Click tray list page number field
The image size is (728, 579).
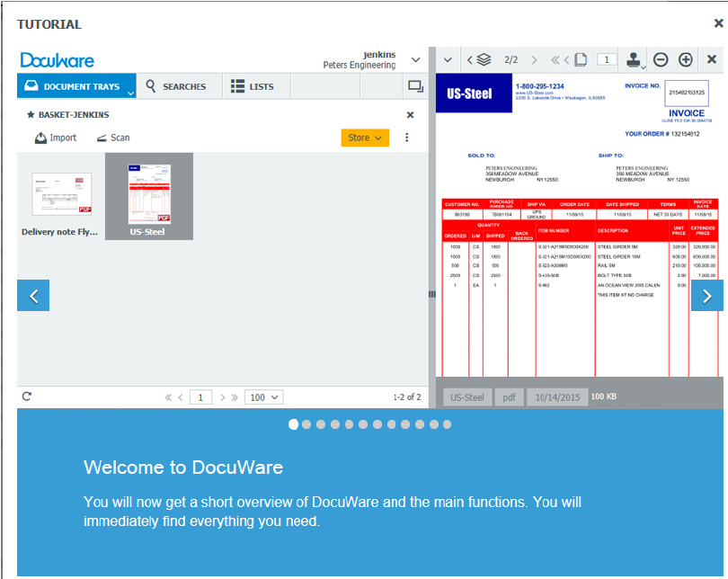pyautogui.click(x=200, y=397)
